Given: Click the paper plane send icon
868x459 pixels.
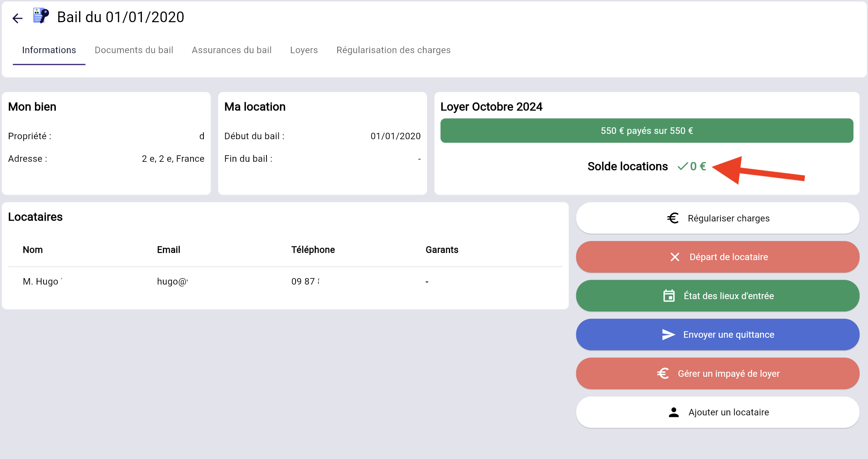Looking at the screenshot, I should click(x=668, y=335).
